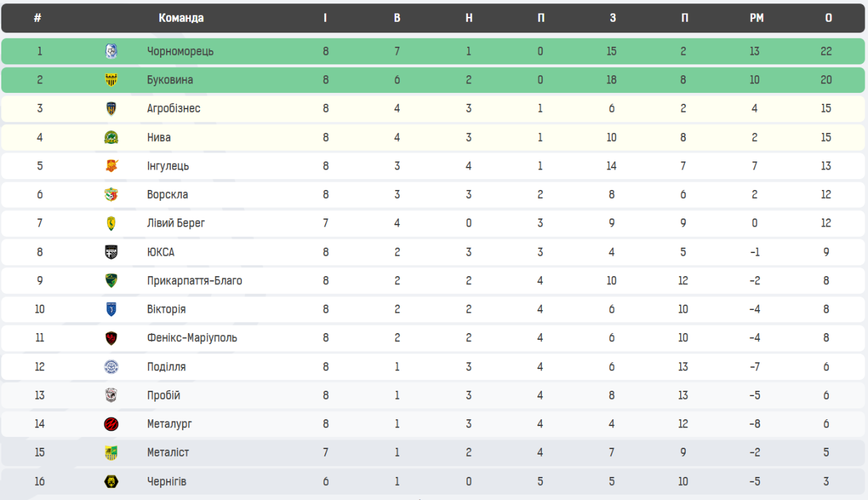Screen dimensions: 868x500
Task: Click the Металіст team name
Action: (167, 453)
